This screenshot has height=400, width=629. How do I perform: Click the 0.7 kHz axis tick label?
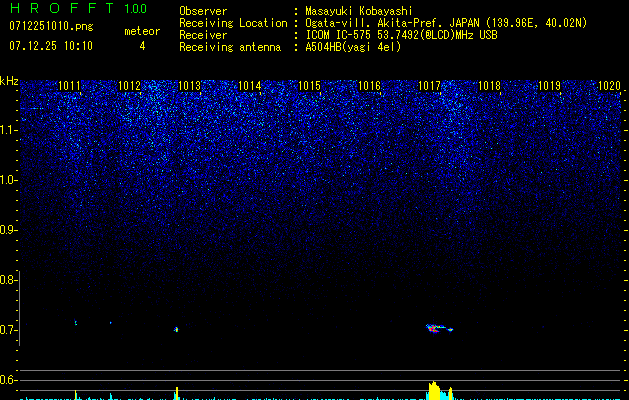tap(8, 330)
